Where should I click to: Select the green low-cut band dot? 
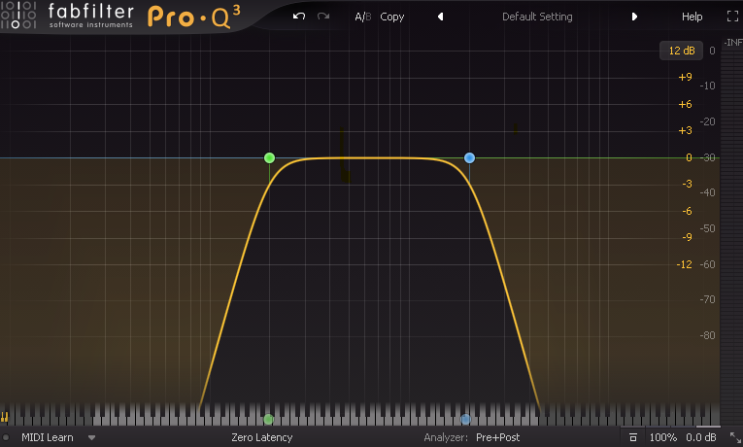pyautogui.click(x=269, y=158)
